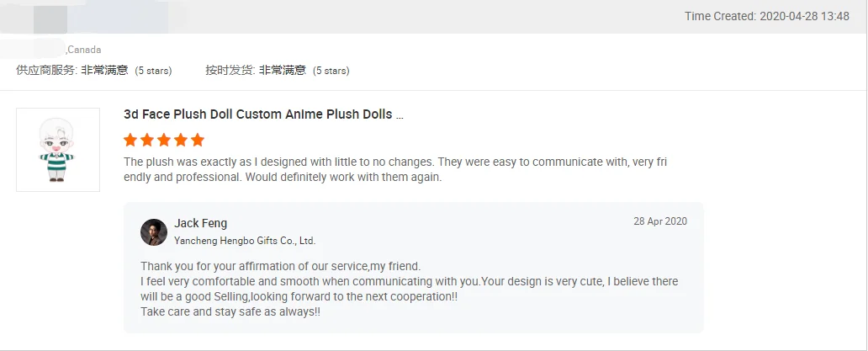Click the second orange rating star
868x351 pixels.
pyautogui.click(x=147, y=140)
